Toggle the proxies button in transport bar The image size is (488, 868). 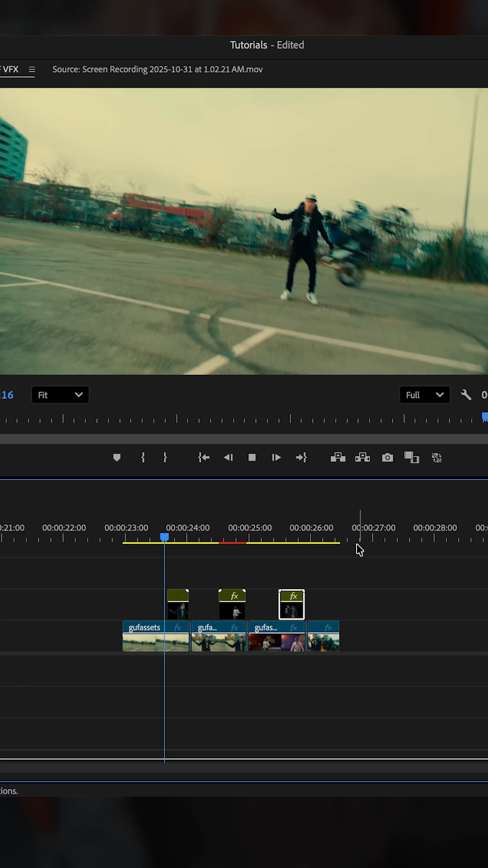point(437,458)
